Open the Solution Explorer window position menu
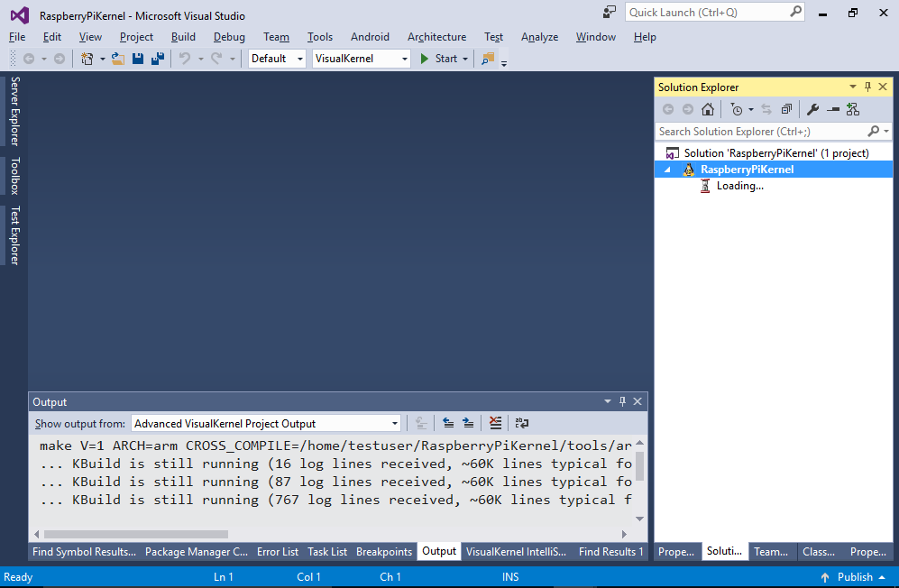This screenshot has height=588, width=899. [852, 87]
